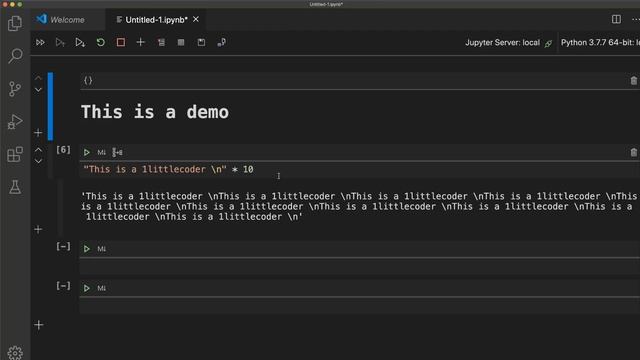The height and width of the screenshot is (360, 640).
Task: Delete cell 6 with its trash icon
Action: (633, 153)
